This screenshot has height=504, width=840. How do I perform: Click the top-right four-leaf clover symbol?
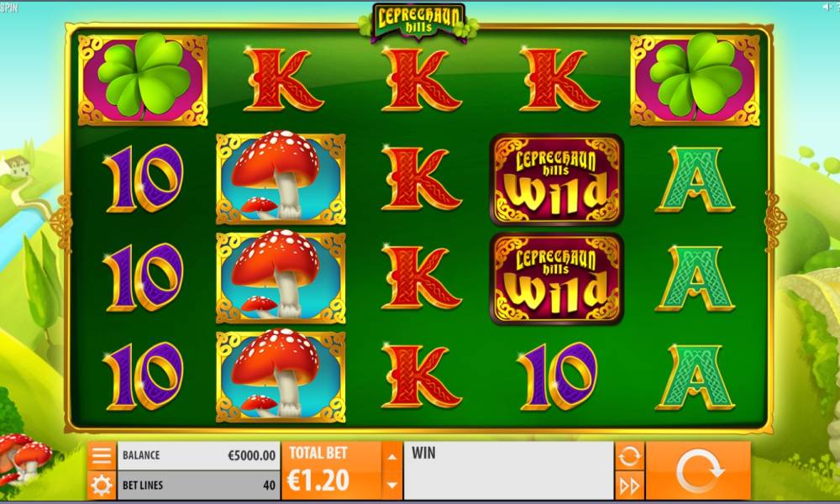point(695,79)
